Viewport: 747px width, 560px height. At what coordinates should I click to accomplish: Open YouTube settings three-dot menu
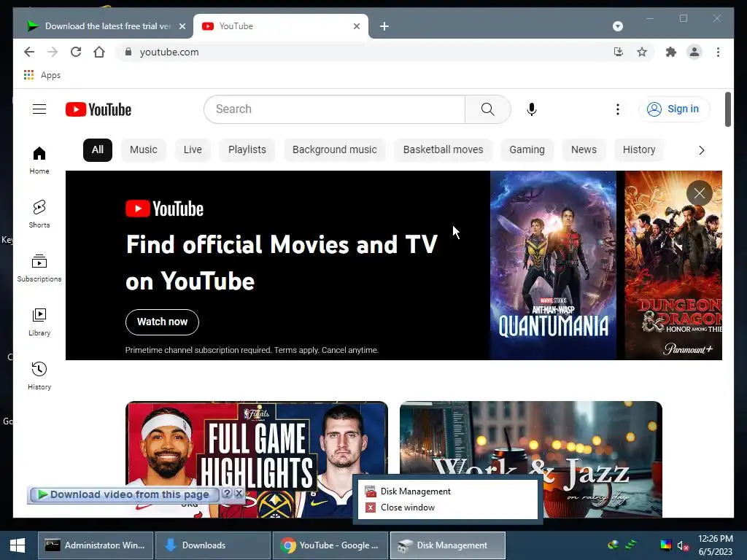point(617,109)
